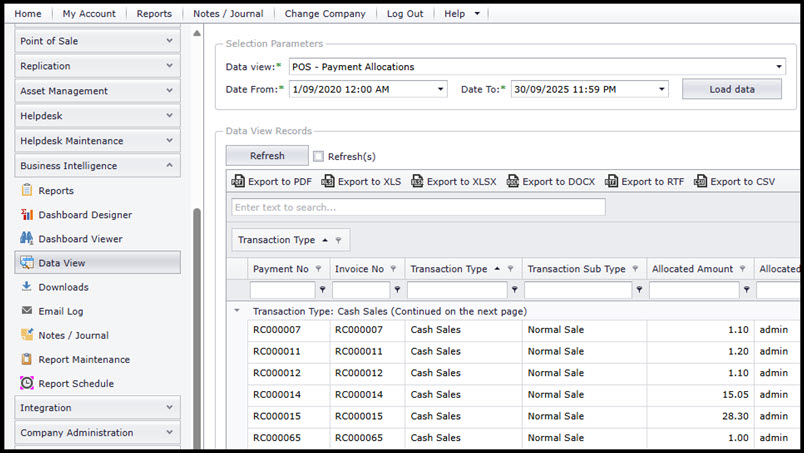Click the Load data button
The width and height of the screenshot is (804, 453).
click(x=731, y=89)
